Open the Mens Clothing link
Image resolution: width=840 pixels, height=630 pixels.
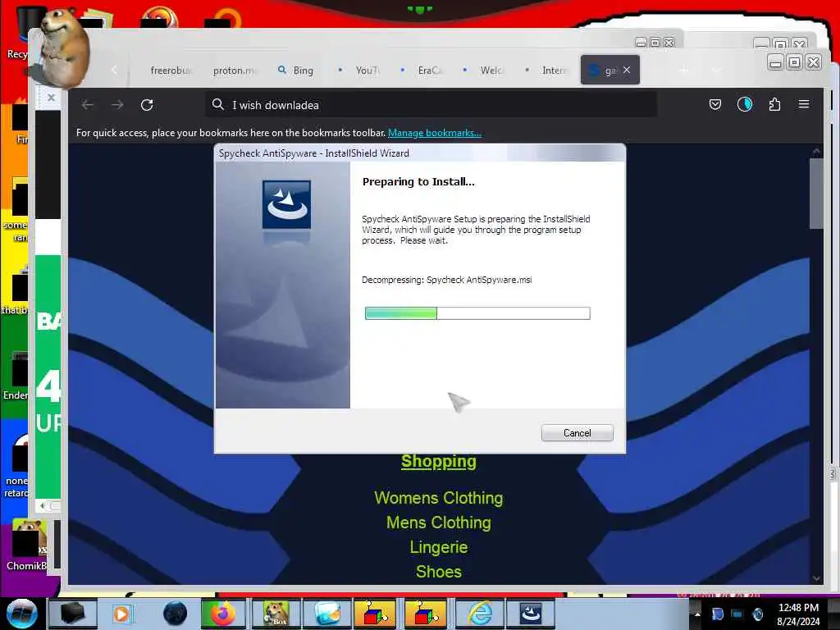click(x=439, y=523)
